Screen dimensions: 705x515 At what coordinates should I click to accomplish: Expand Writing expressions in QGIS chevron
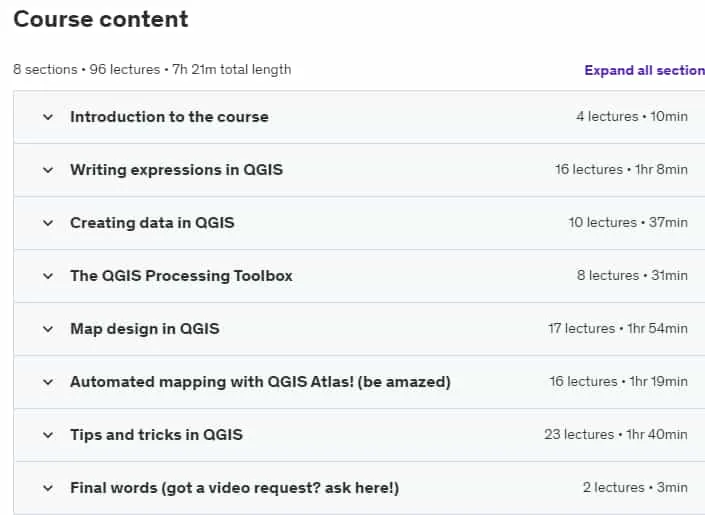coord(48,170)
